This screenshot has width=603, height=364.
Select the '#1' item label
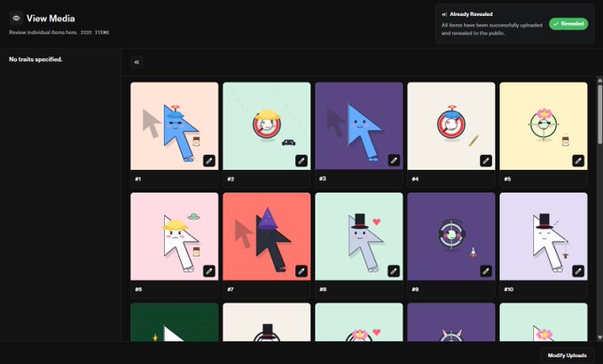[x=138, y=179]
